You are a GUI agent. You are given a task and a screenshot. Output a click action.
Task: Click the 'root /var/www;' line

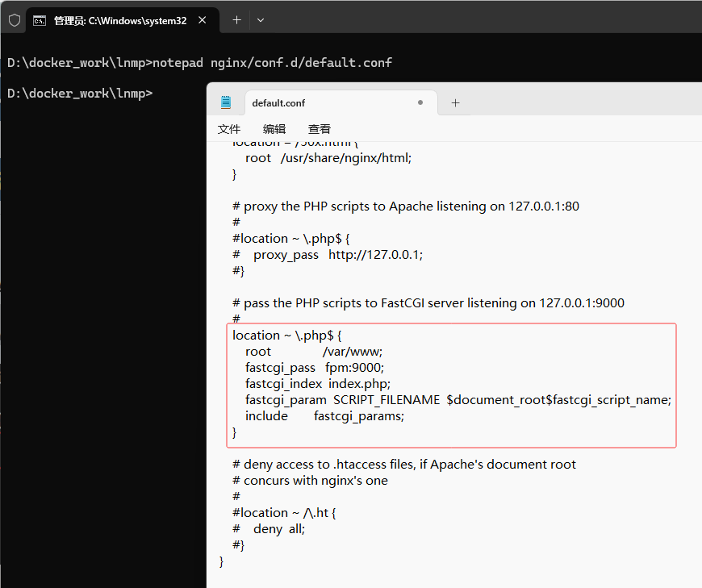(314, 352)
